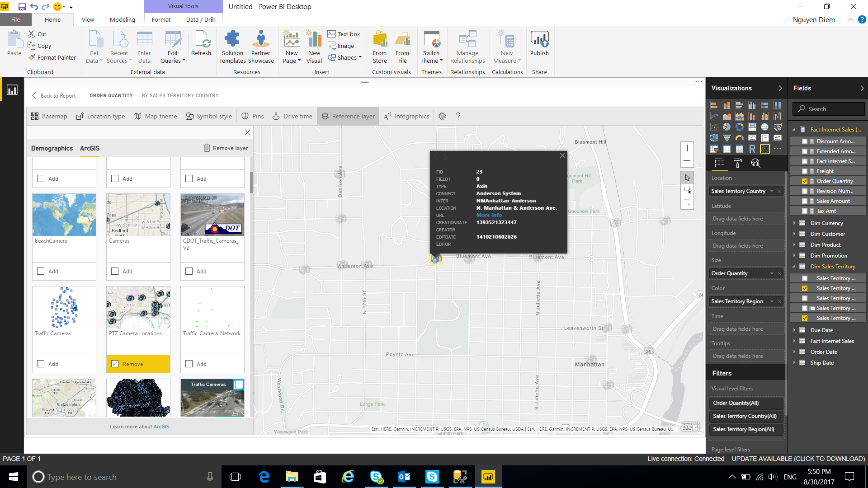This screenshot has width=868, height=488.
Task: Expand the Dim Customer table
Action: (x=794, y=234)
